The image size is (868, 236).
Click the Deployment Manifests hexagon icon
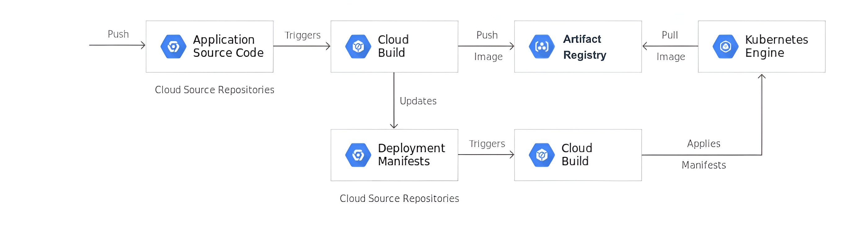click(x=358, y=155)
